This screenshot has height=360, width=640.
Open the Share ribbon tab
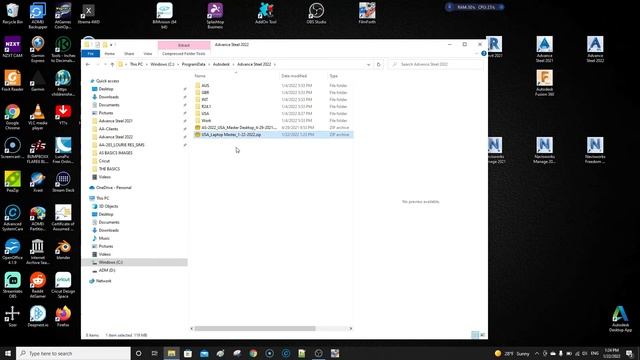tap(129, 53)
